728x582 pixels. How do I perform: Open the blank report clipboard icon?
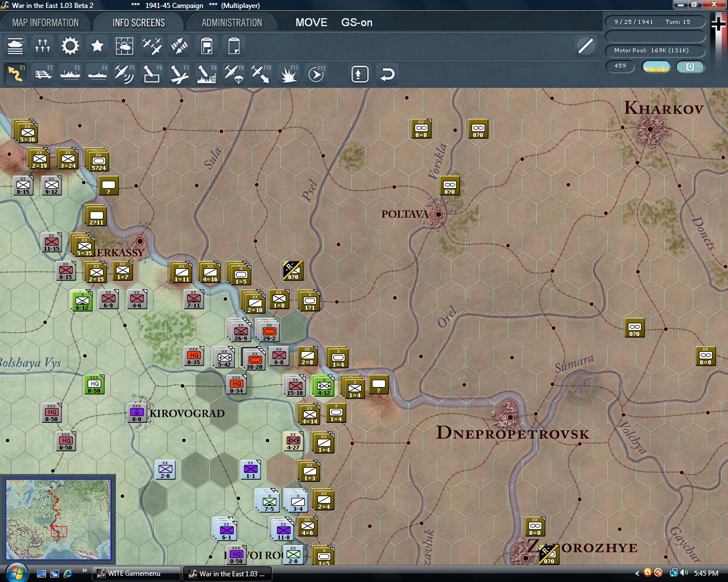click(234, 45)
